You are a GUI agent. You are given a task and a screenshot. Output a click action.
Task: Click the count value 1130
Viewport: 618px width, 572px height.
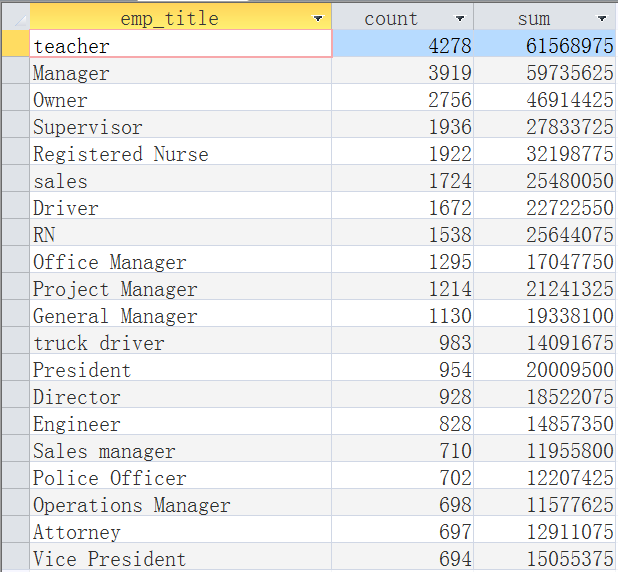[450, 316]
